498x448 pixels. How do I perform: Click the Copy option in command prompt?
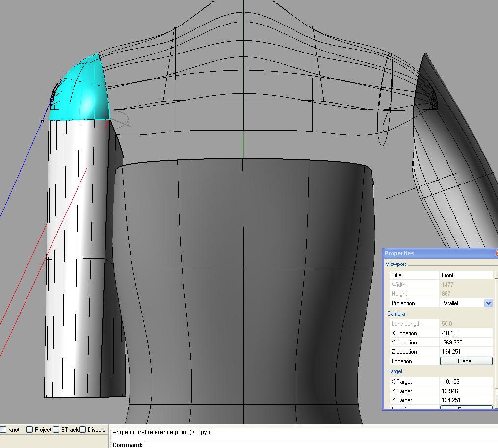(200, 432)
